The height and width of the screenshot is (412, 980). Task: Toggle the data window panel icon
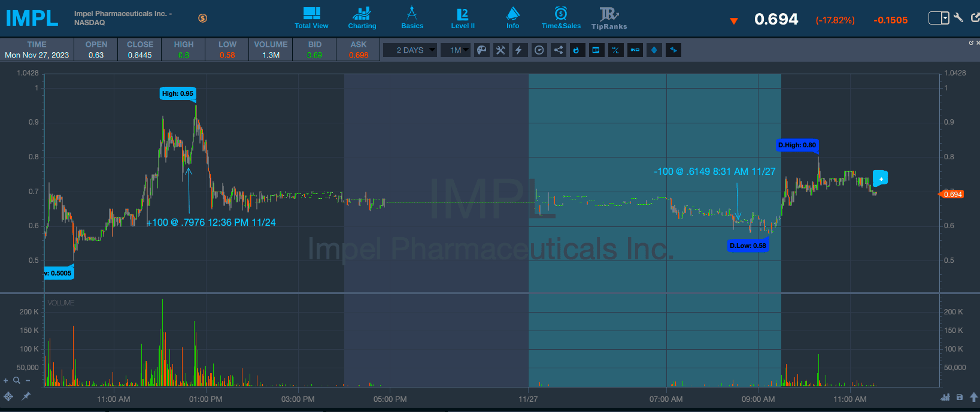(x=596, y=50)
